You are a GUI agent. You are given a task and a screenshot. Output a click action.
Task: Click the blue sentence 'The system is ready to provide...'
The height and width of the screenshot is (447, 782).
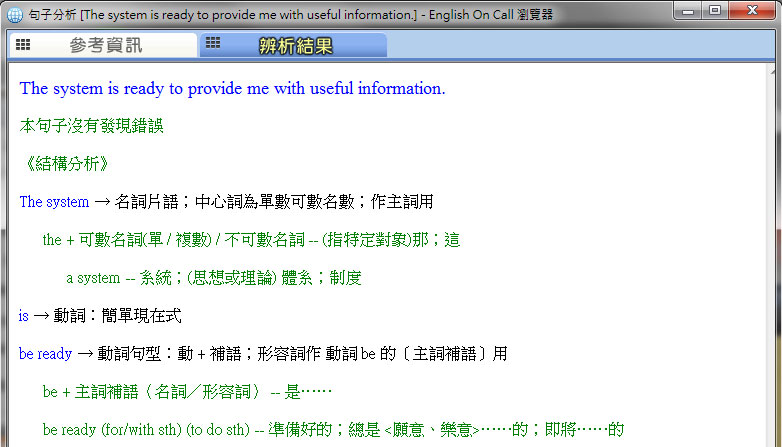click(x=232, y=89)
